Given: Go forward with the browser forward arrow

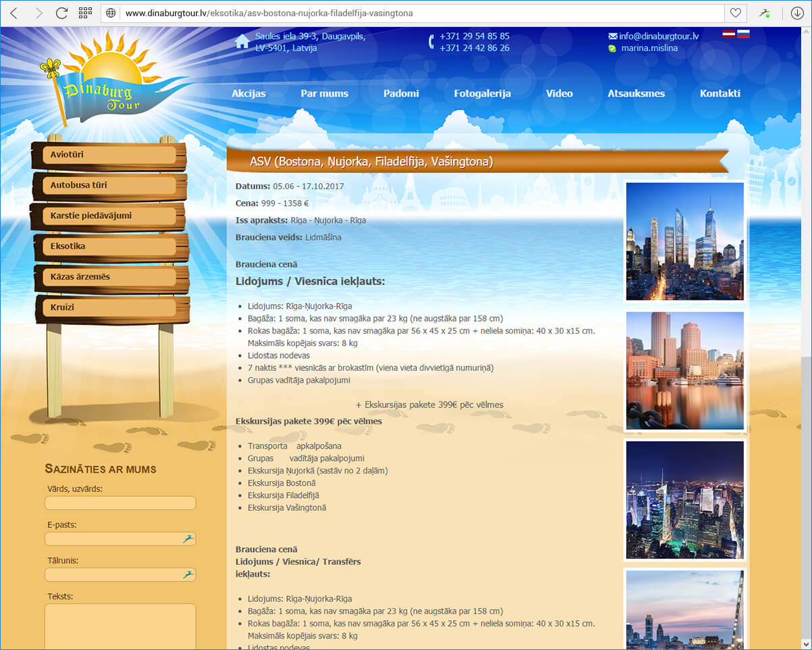Looking at the screenshot, I should [x=38, y=13].
